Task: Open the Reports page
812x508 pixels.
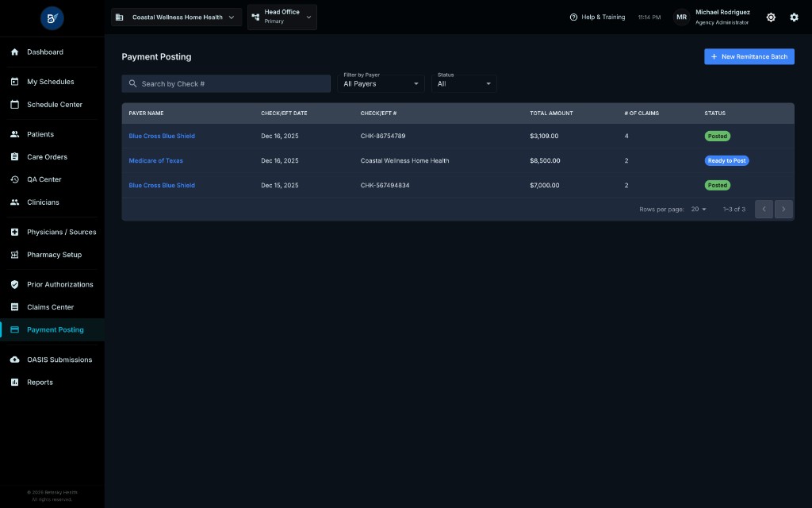Action: point(52,382)
